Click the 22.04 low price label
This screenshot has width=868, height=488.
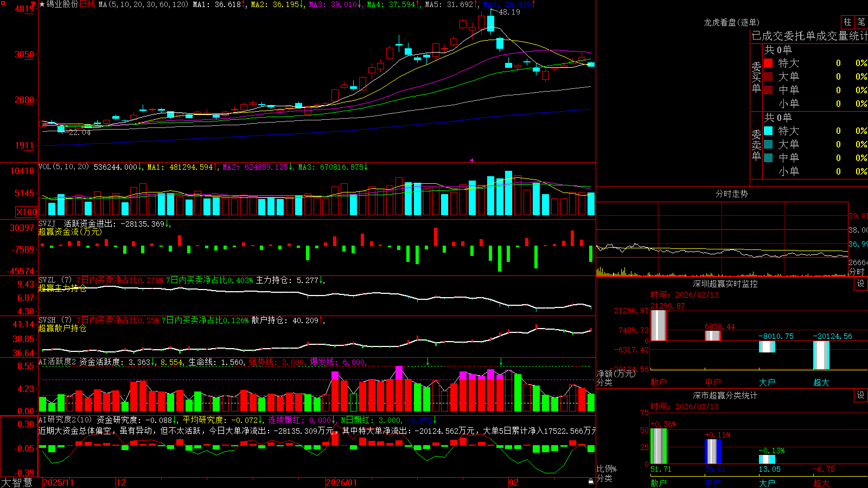coord(80,132)
